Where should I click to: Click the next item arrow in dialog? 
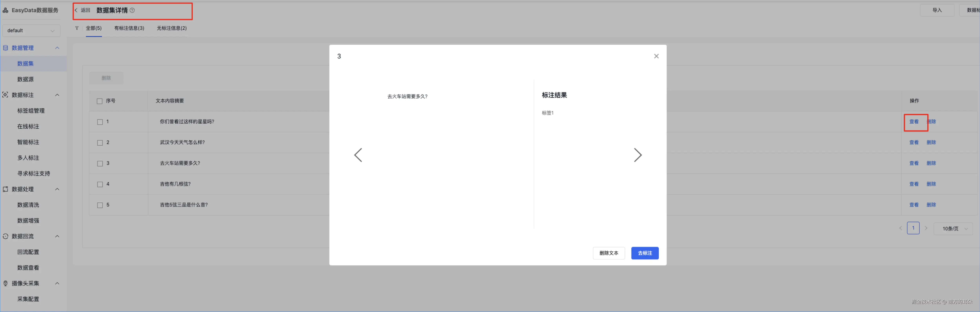point(638,155)
